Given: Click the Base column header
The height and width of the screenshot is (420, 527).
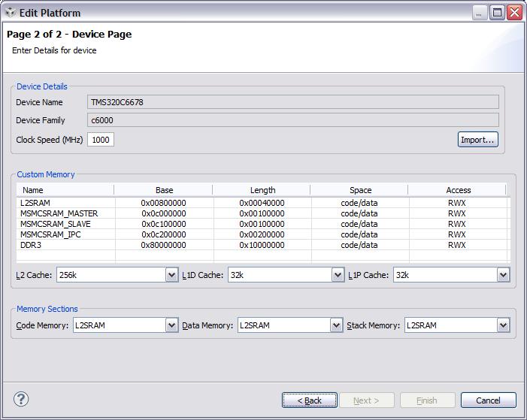Looking at the screenshot, I should click(164, 190).
